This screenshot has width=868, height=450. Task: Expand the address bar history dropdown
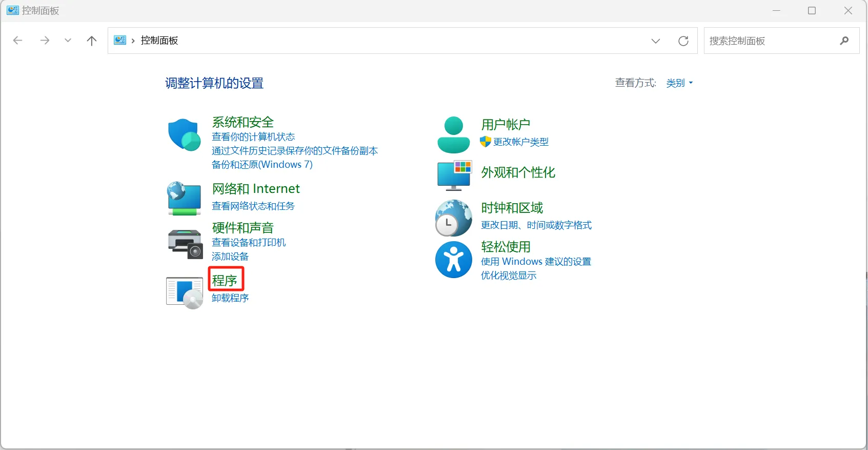click(x=656, y=41)
